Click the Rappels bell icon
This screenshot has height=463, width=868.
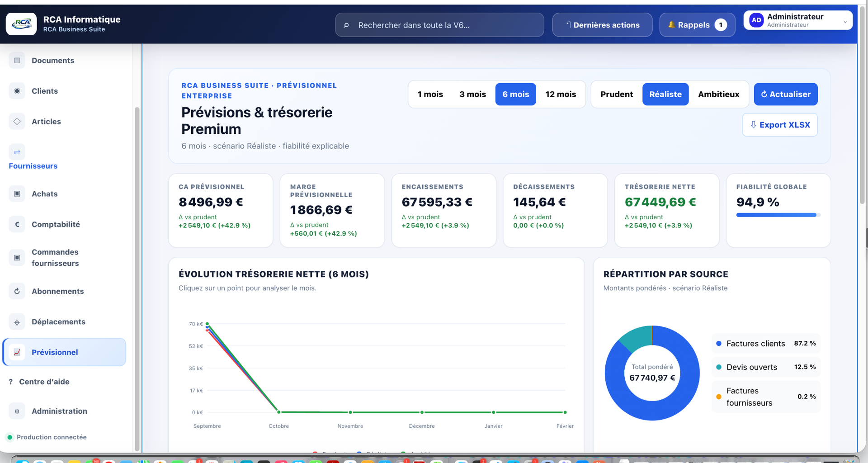coord(671,25)
